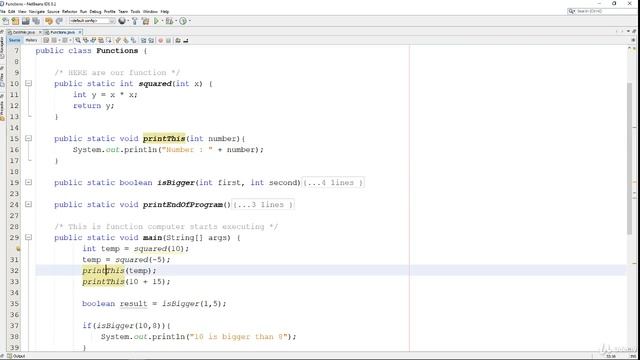Open the Run Project dropdown arrow
The image size is (640, 360).
point(162,21)
